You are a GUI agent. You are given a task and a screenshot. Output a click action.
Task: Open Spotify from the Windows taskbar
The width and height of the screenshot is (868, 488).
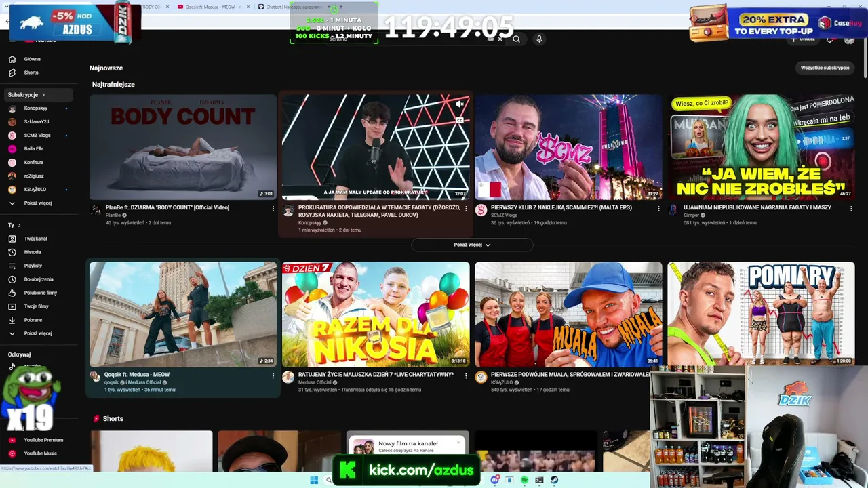(525, 480)
